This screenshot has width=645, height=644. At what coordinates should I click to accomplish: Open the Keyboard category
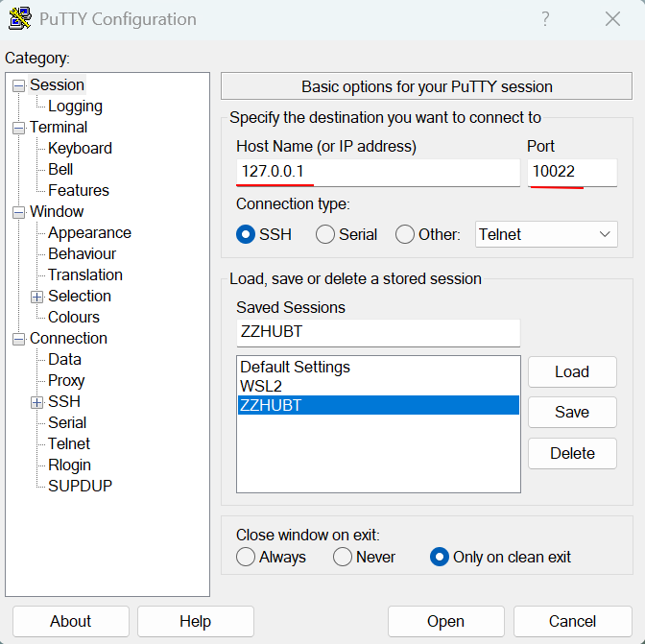click(x=80, y=148)
